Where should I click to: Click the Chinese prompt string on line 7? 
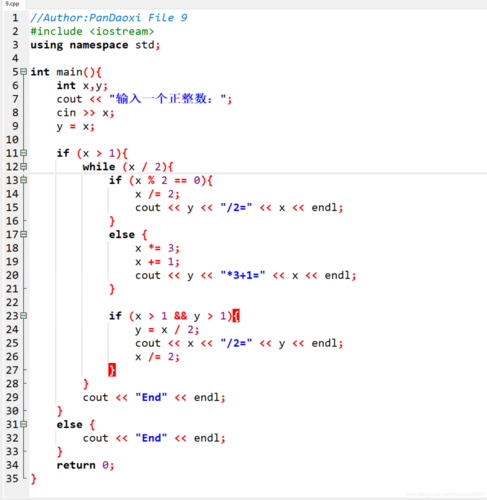click(168, 99)
